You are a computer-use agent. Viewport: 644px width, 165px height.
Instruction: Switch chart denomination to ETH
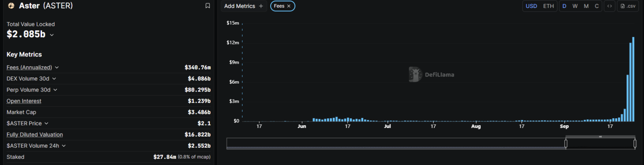point(548,6)
